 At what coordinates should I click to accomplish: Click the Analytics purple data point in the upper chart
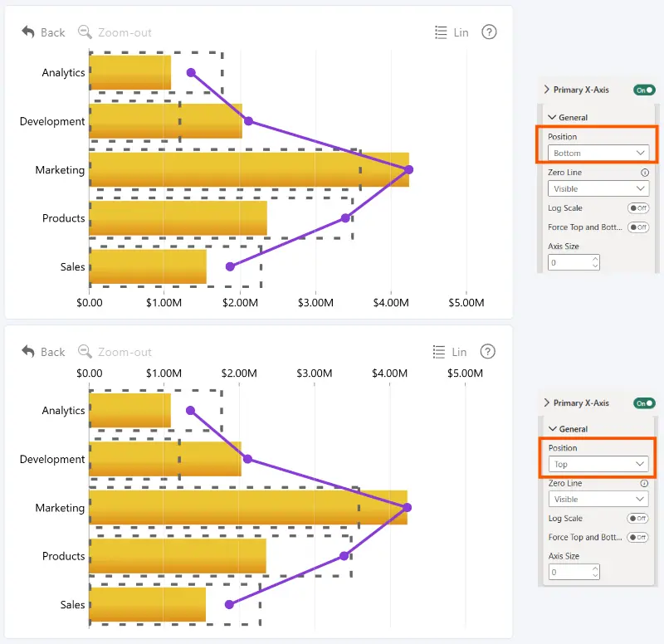191,73
